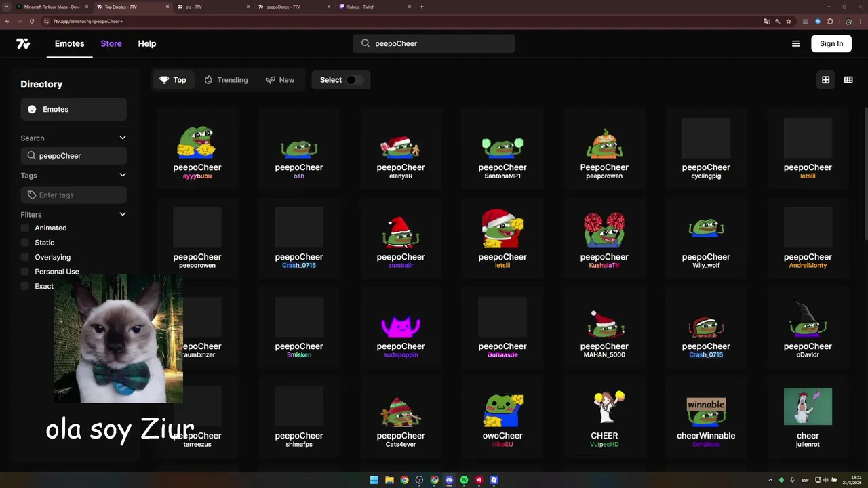Viewport: 868px width, 488px height.
Task: Open OBS from the taskbar
Action: tap(419, 480)
